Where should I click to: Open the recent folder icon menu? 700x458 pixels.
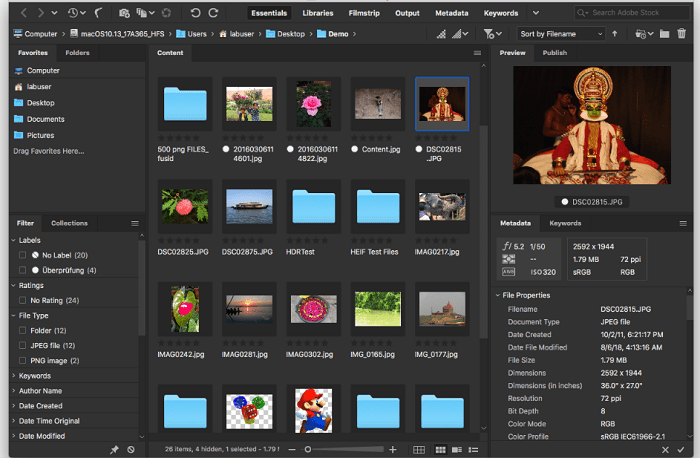[x=644, y=33]
